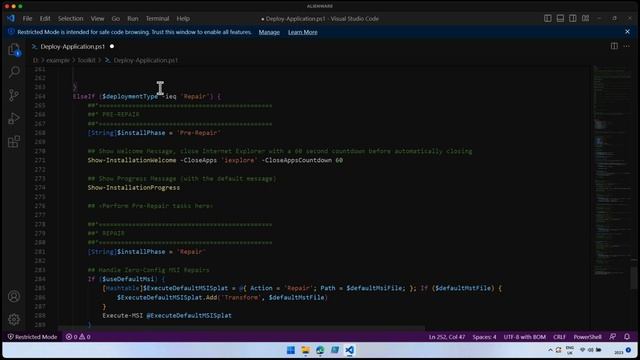Click the horizontal editor scrollbar
The width and height of the screenshot is (640, 360).
point(242,328)
